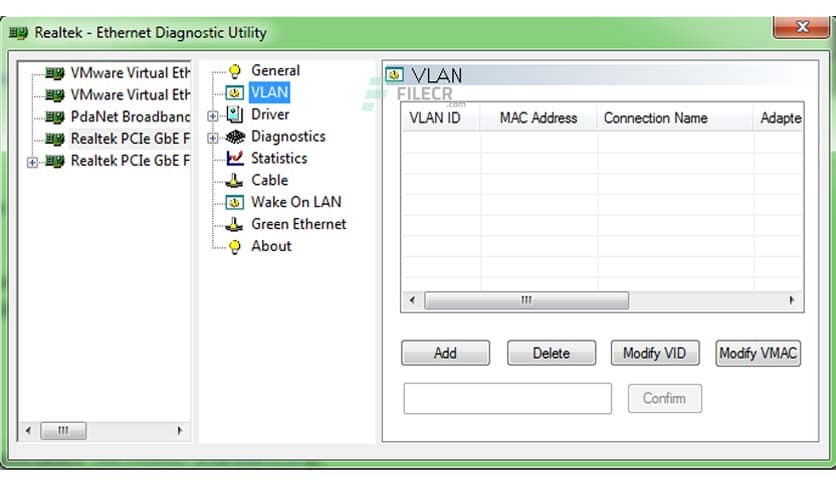Click the first VMware Virtual adapter icon

(54, 73)
